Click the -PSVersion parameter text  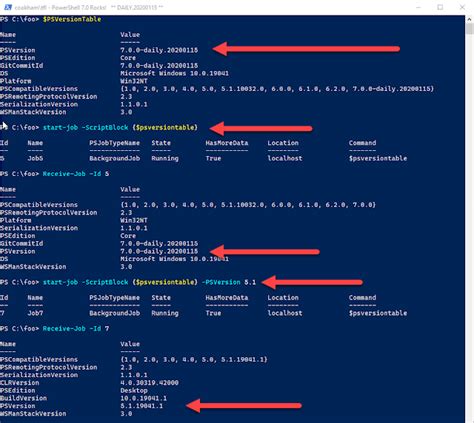tap(221, 282)
